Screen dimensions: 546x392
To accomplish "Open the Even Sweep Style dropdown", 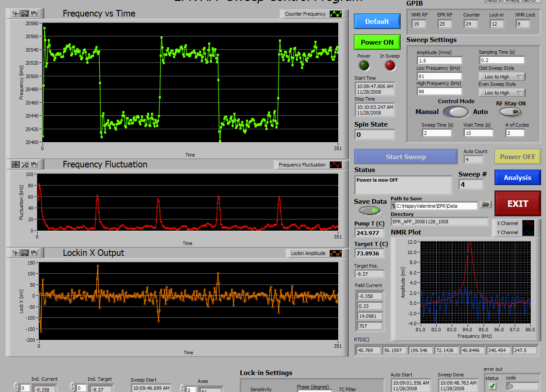I will (x=501, y=93).
